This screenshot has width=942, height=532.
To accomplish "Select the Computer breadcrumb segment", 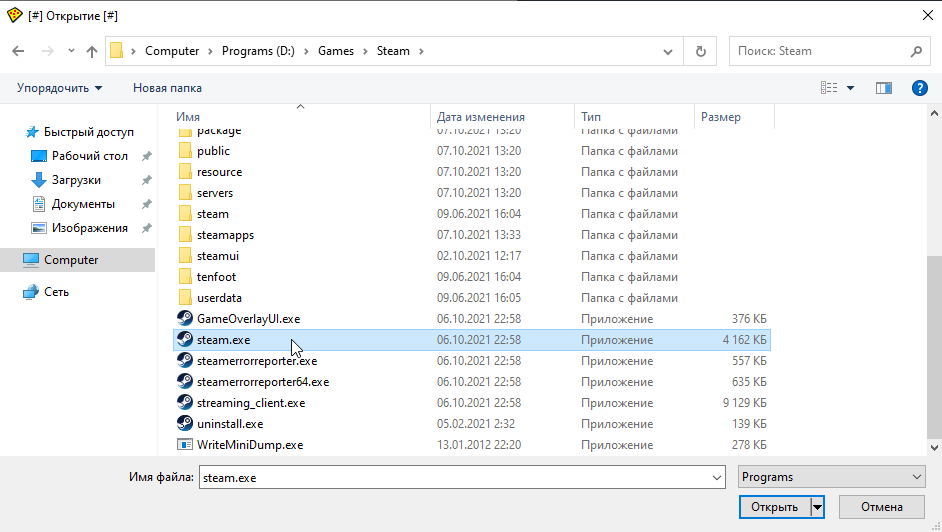I will point(172,51).
